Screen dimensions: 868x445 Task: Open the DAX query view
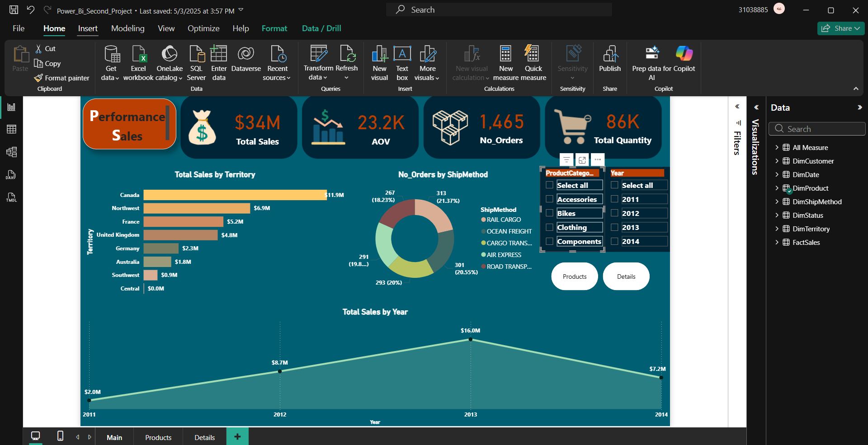(x=12, y=175)
